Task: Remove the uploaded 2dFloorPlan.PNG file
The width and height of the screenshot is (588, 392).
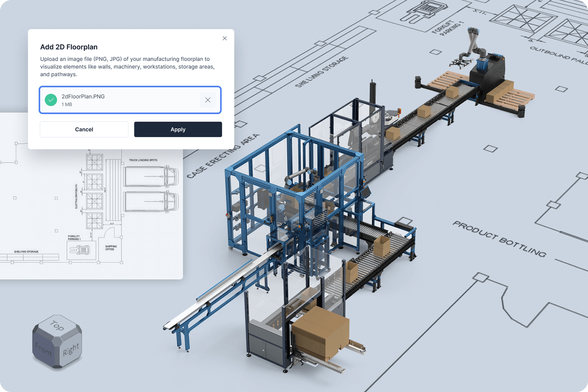Action: pyautogui.click(x=208, y=100)
